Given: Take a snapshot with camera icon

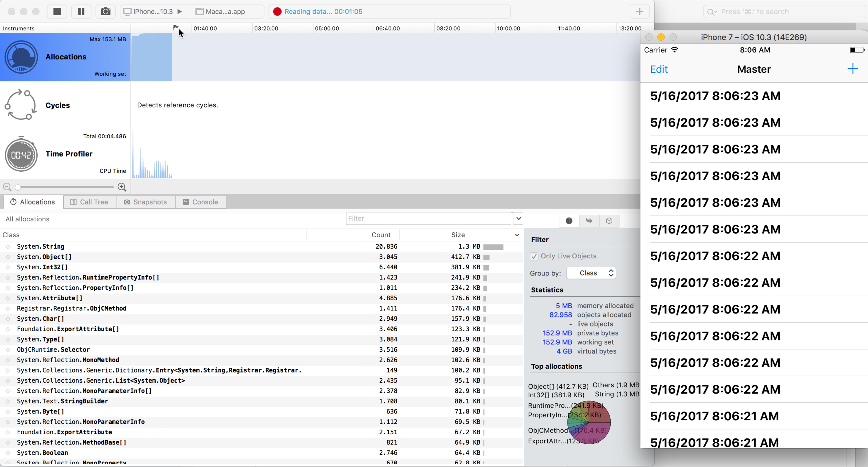Looking at the screenshot, I should tap(105, 12).
